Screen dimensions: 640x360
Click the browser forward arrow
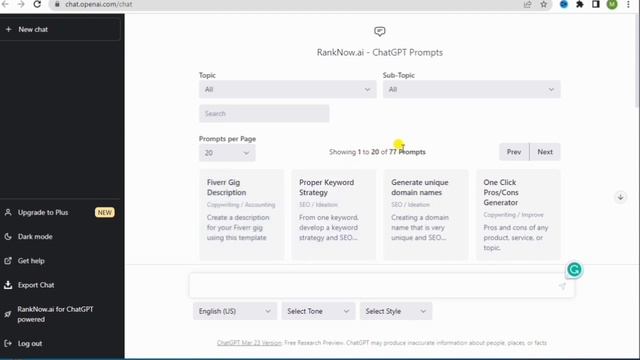coord(21,4)
